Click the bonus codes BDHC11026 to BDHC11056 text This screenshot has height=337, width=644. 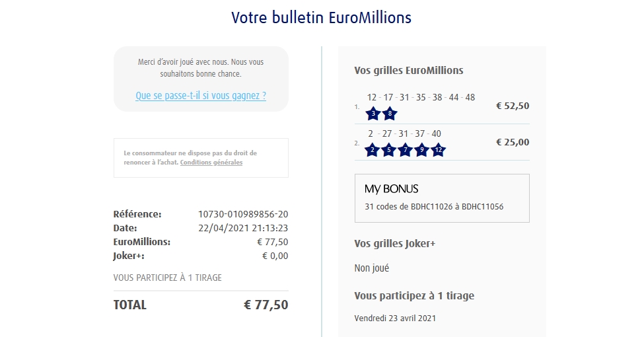pos(434,207)
